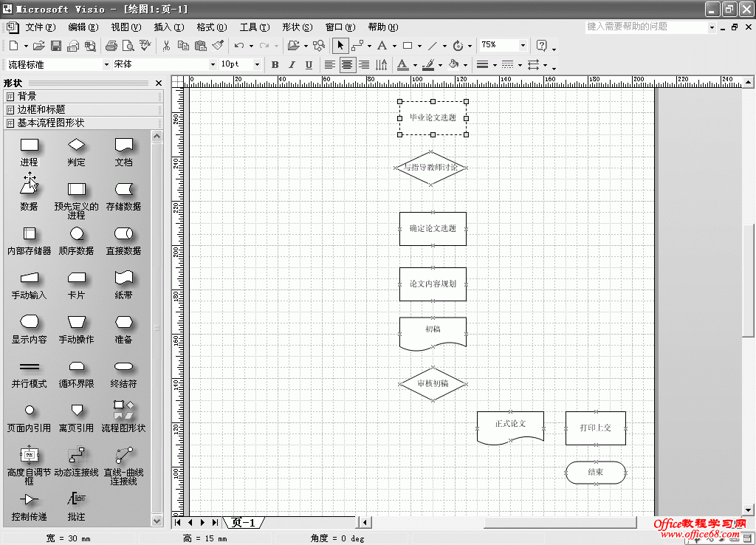Open the 75% zoom dropdown
This screenshot has height=545, width=756.
(x=523, y=45)
